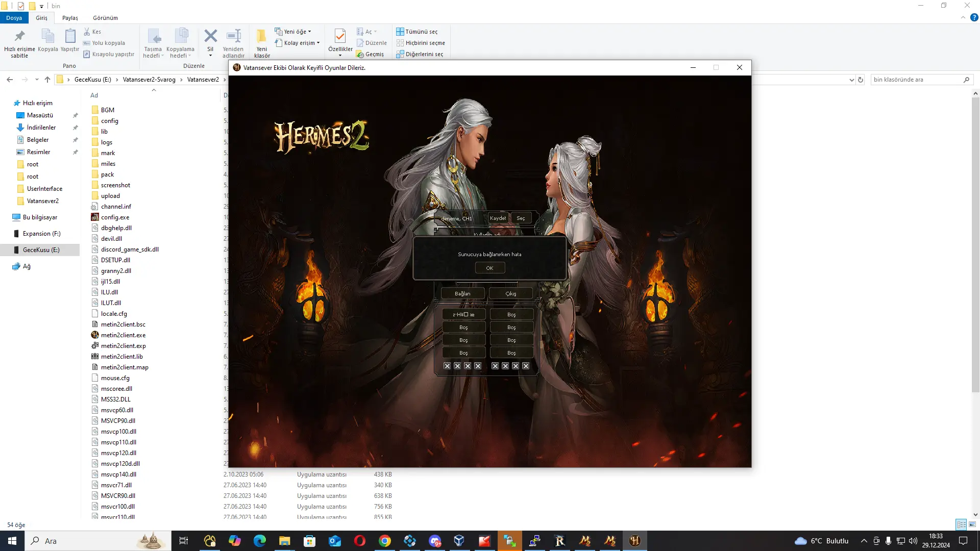Click the blue help question mark icon
This screenshot has height=551, width=980.
pos(974,17)
